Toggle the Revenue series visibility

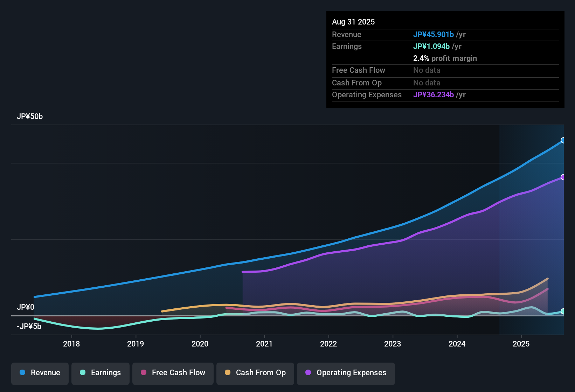pos(40,373)
